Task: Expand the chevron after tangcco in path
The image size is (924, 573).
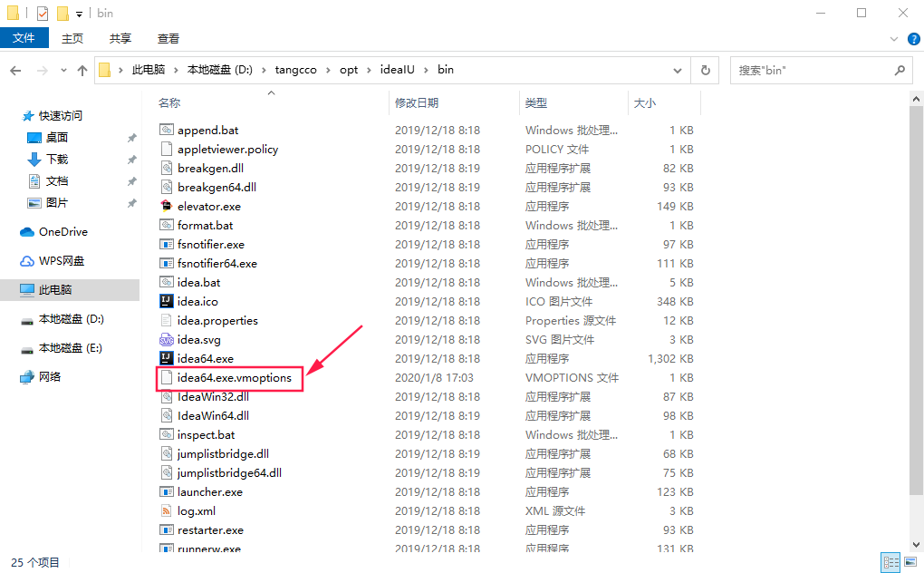Action: click(328, 70)
